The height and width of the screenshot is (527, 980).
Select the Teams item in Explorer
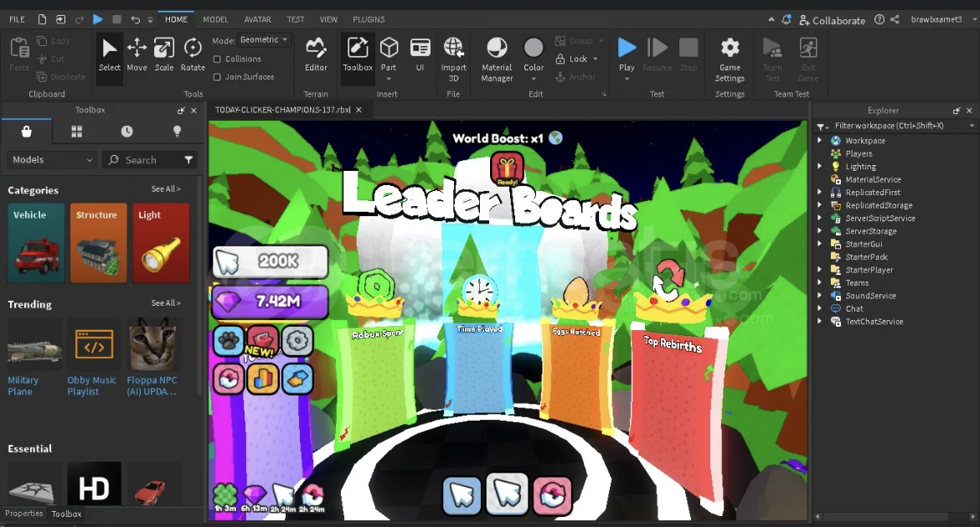(x=856, y=282)
